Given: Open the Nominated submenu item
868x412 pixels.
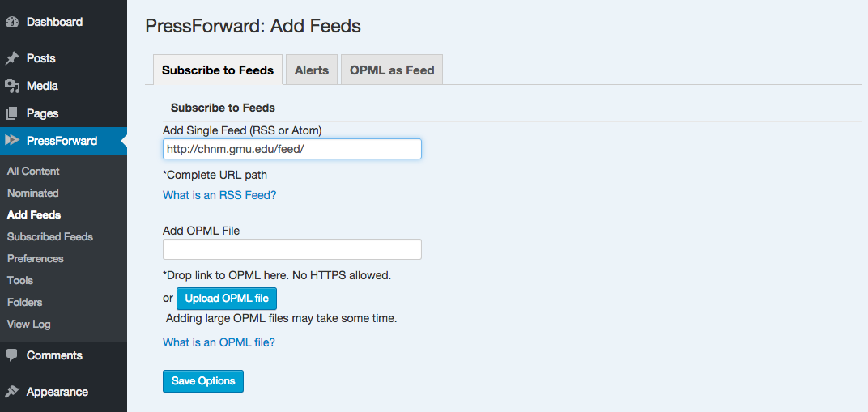Looking at the screenshot, I should click(32, 193).
